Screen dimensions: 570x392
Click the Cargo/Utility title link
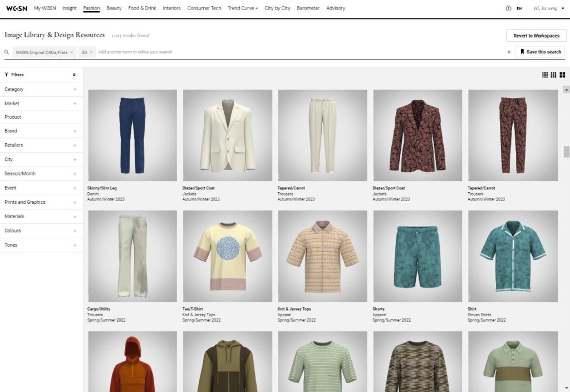pos(99,308)
